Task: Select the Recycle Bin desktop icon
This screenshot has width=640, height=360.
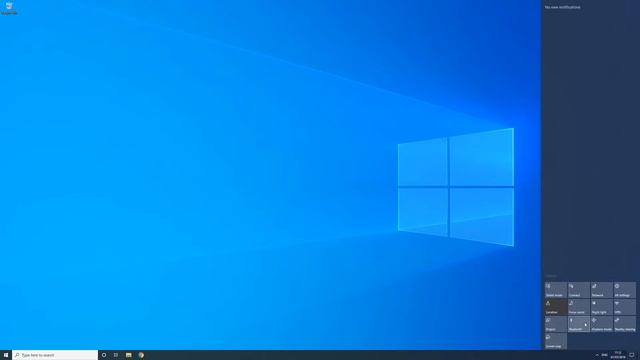Action: (9, 8)
